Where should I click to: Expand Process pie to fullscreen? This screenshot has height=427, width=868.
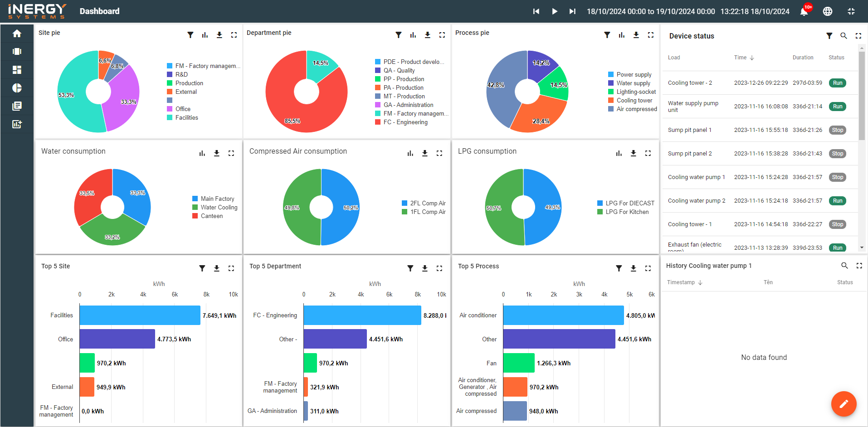[x=651, y=35]
